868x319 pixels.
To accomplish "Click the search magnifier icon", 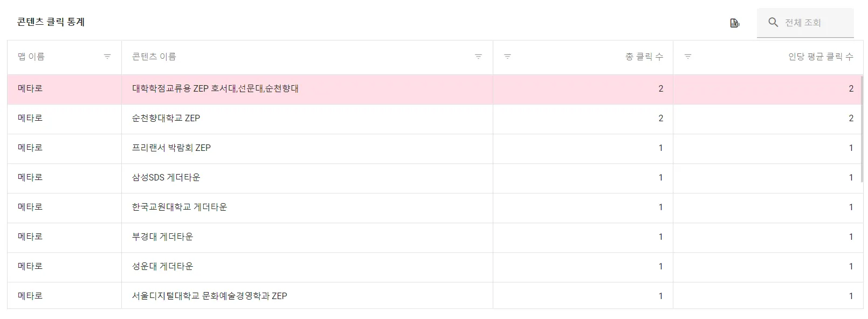I will [x=773, y=23].
